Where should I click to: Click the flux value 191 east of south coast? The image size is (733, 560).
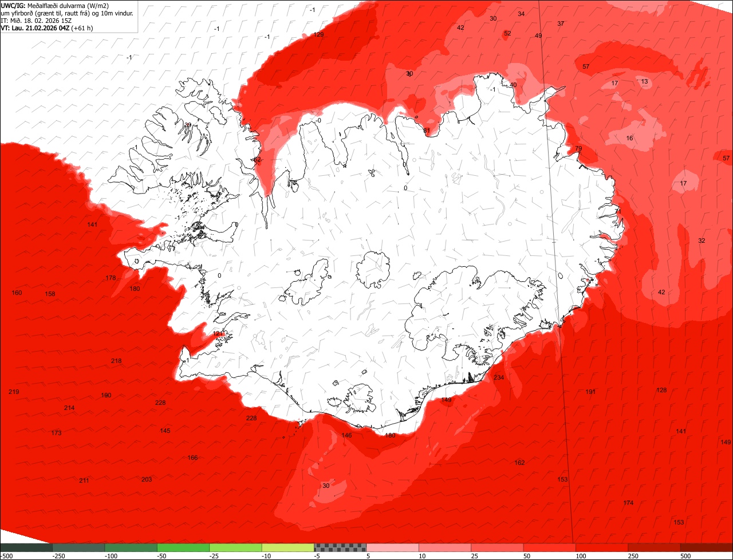point(590,392)
